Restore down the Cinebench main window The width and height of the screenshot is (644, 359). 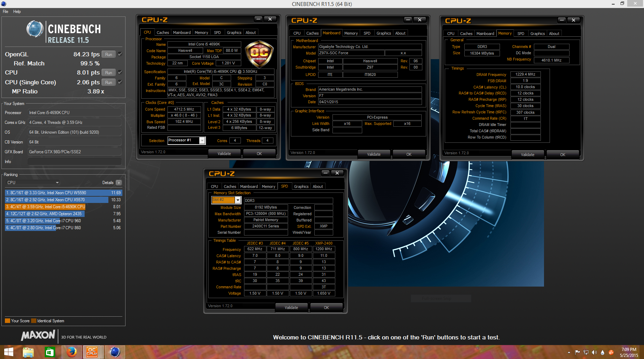click(x=622, y=3)
